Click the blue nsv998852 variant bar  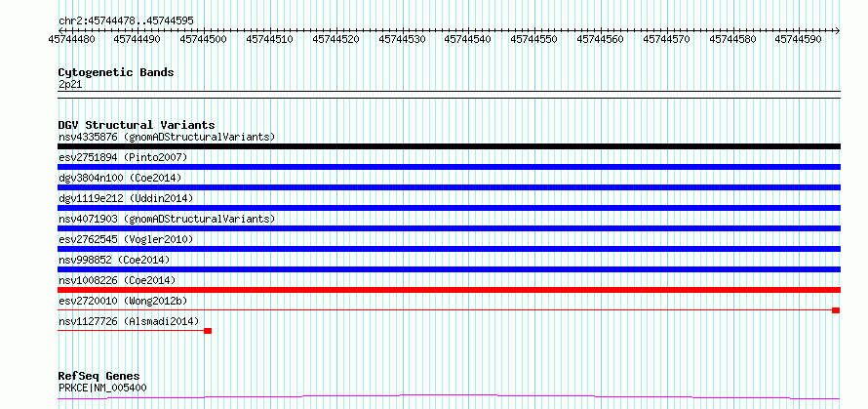pyautogui.click(x=449, y=269)
